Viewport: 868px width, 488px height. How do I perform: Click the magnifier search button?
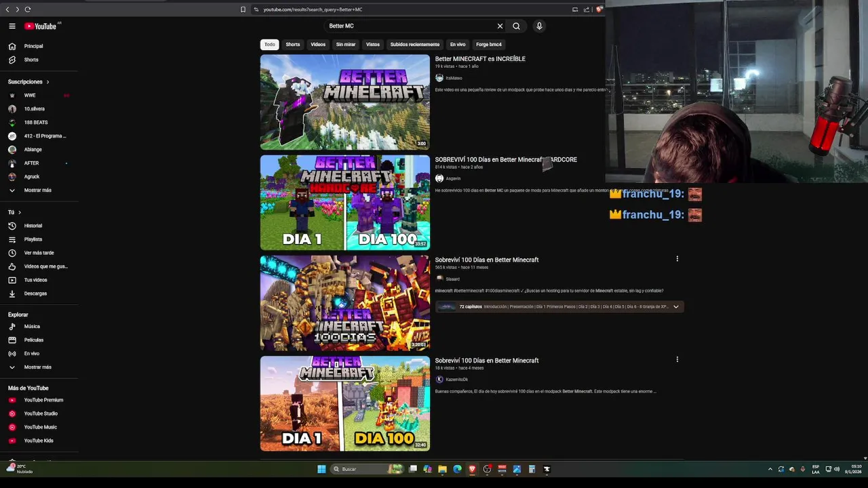(x=516, y=26)
